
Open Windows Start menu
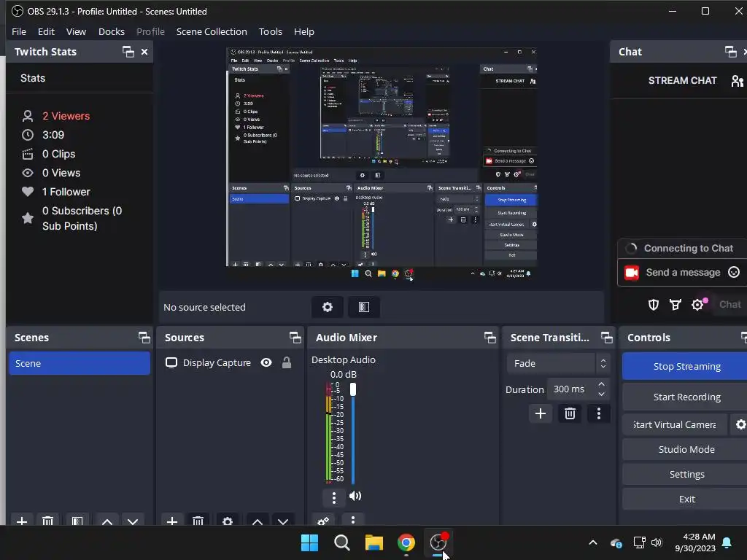309,542
